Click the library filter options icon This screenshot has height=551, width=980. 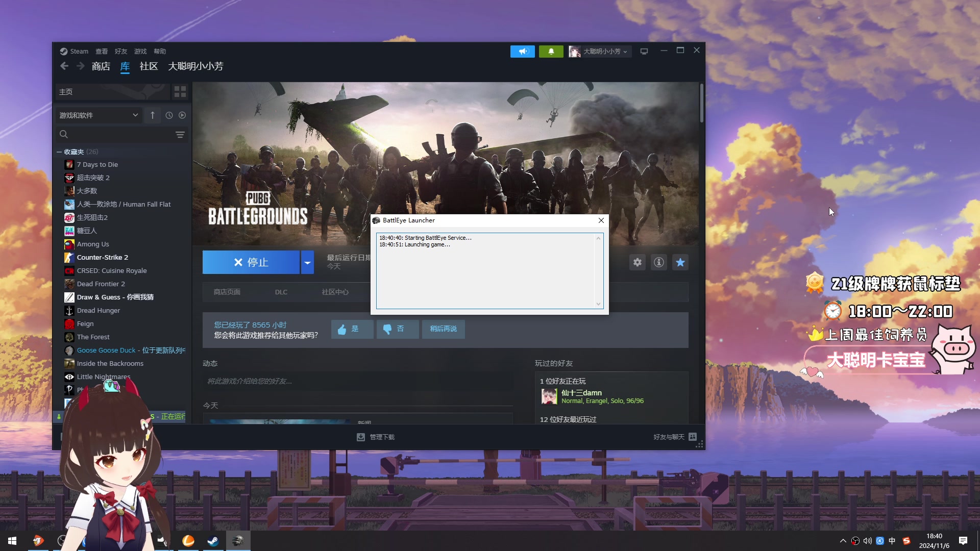point(180,134)
